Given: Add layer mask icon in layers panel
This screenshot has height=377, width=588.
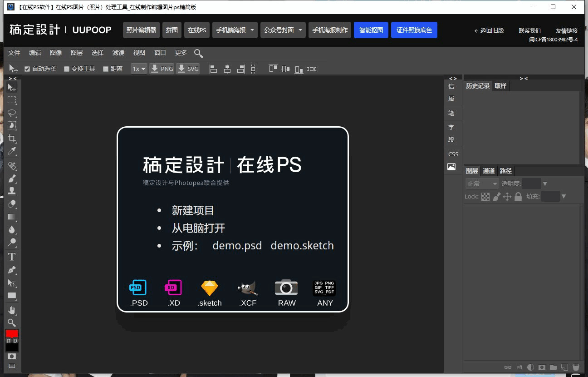Looking at the screenshot, I should click(542, 367).
